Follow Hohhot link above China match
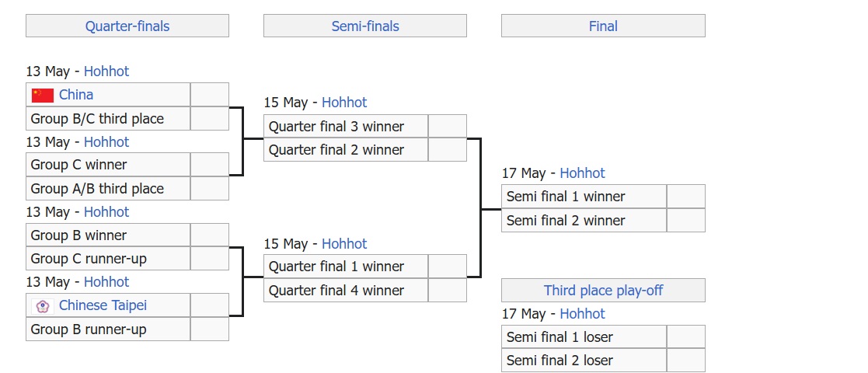Screen dimensions: 868x373 106,71
